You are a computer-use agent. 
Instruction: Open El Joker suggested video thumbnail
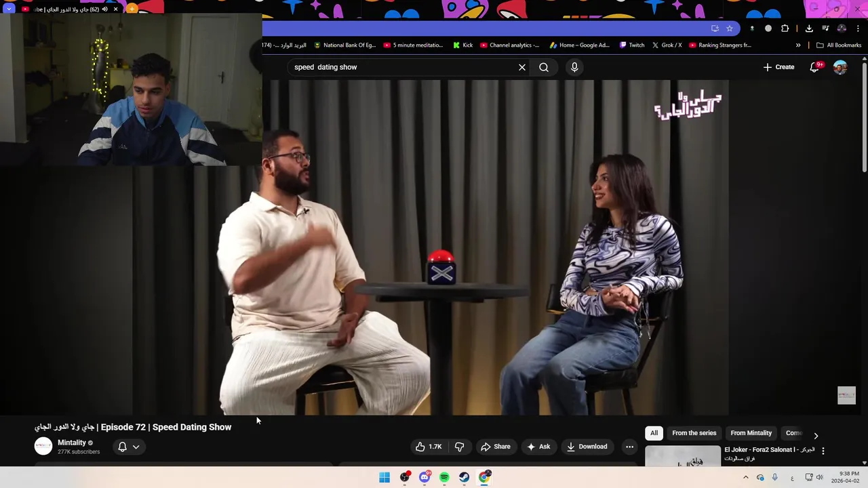(x=683, y=456)
